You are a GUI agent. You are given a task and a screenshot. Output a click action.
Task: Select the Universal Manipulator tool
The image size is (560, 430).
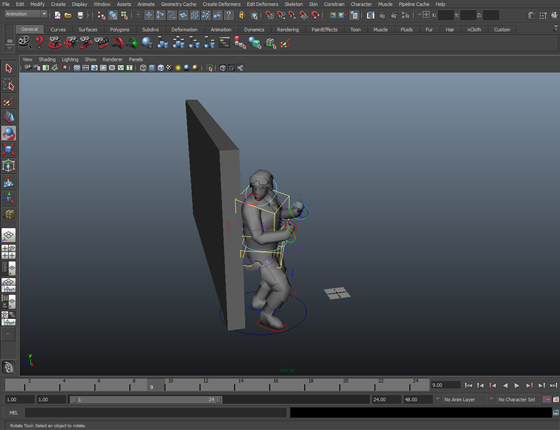click(x=9, y=165)
